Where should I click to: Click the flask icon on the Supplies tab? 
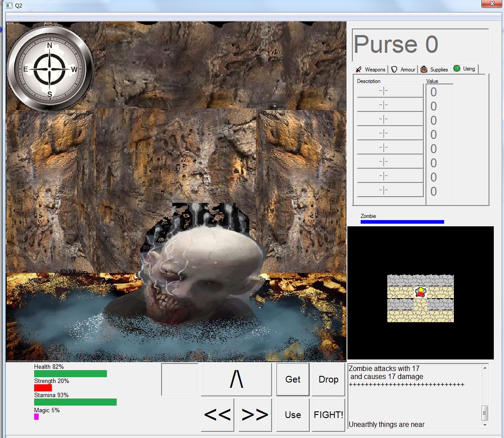(x=425, y=69)
